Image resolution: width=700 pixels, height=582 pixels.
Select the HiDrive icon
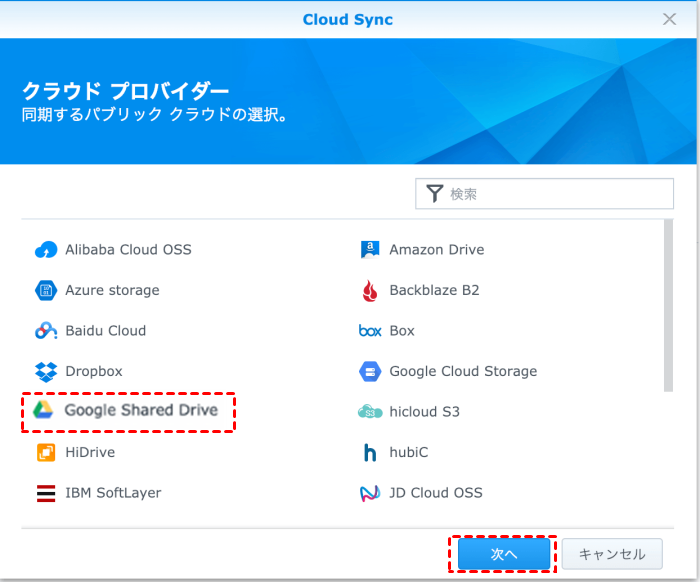[46, 453]
